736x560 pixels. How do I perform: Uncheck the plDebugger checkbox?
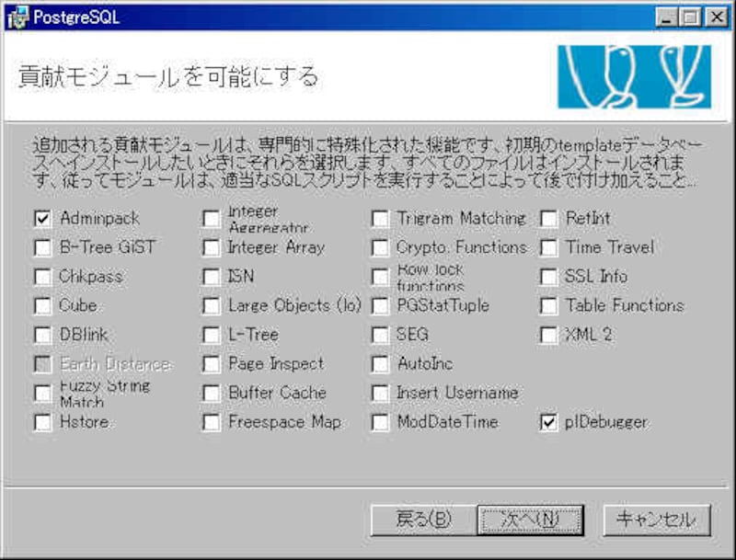point(548,422)
